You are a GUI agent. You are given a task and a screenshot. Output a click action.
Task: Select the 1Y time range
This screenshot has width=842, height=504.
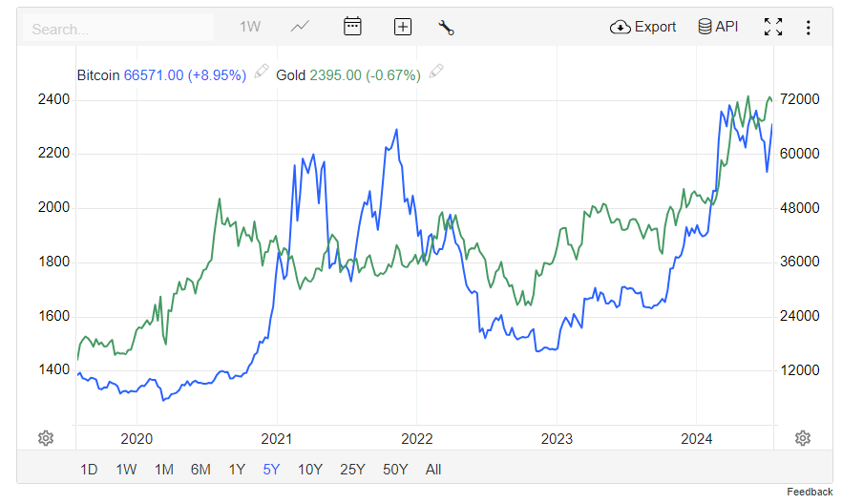point(237,470)
